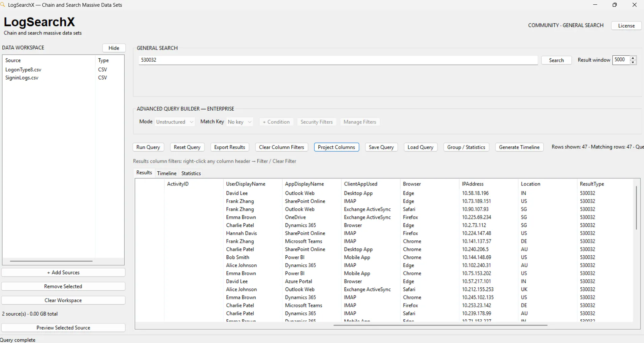The height and width of the screenshot is (343, 644).
Task: Click + Add Sources button
Action: [63, 273]
